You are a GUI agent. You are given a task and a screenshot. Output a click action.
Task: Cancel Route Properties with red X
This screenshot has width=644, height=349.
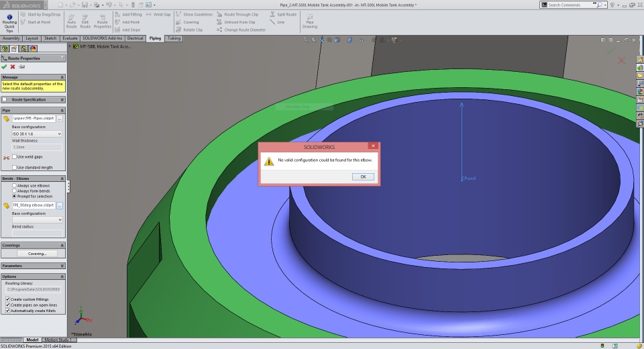13,66
